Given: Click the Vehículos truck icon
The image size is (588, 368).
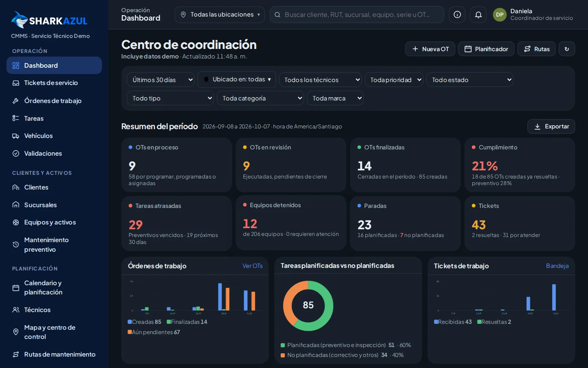Looking at the screenshot, I should click(16, 136).
